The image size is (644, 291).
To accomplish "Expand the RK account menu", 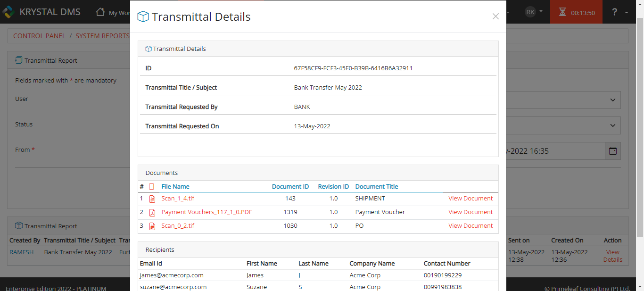I will pos(533,12).
